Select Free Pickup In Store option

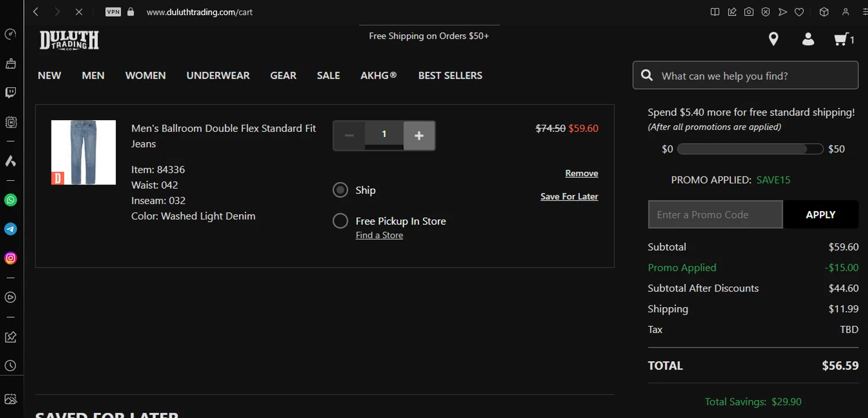tap(340, 221)
